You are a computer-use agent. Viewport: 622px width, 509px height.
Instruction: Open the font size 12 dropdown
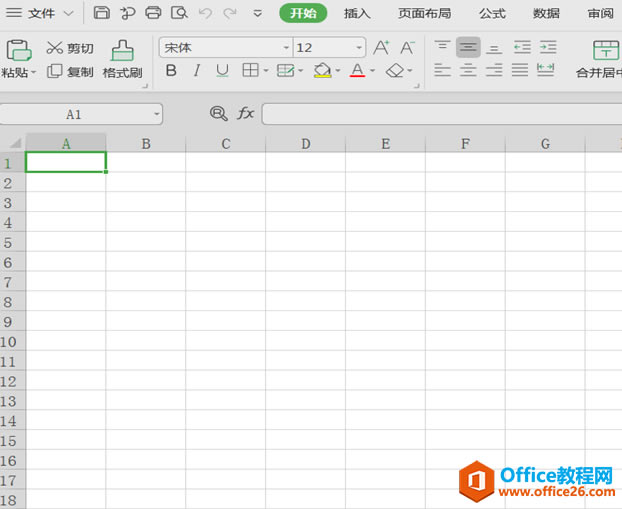(359, 48)
